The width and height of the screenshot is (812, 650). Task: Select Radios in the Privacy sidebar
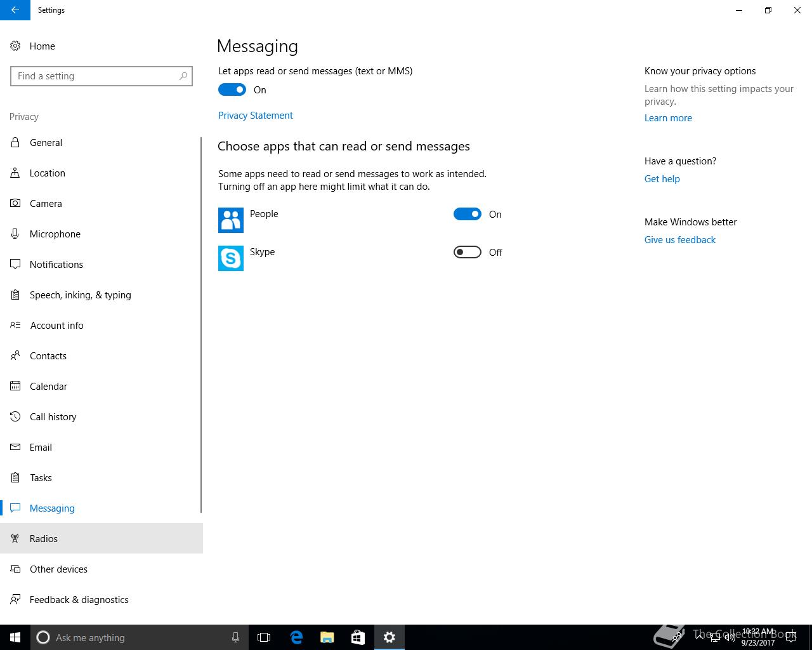[44, 539]
